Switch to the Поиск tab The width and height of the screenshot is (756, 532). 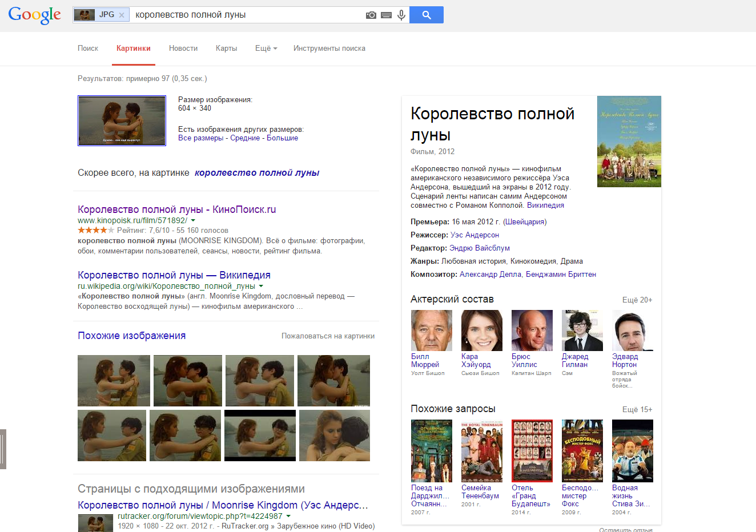coord(88,49)
